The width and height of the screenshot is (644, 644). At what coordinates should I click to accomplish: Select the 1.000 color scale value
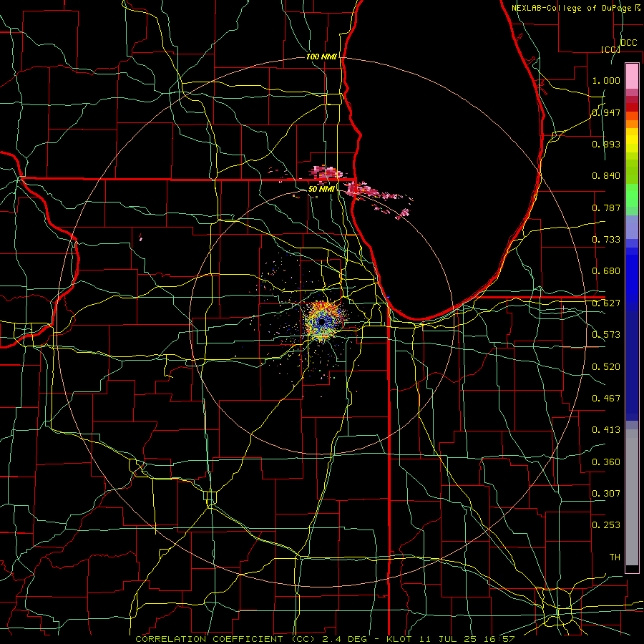coord(606,80)
